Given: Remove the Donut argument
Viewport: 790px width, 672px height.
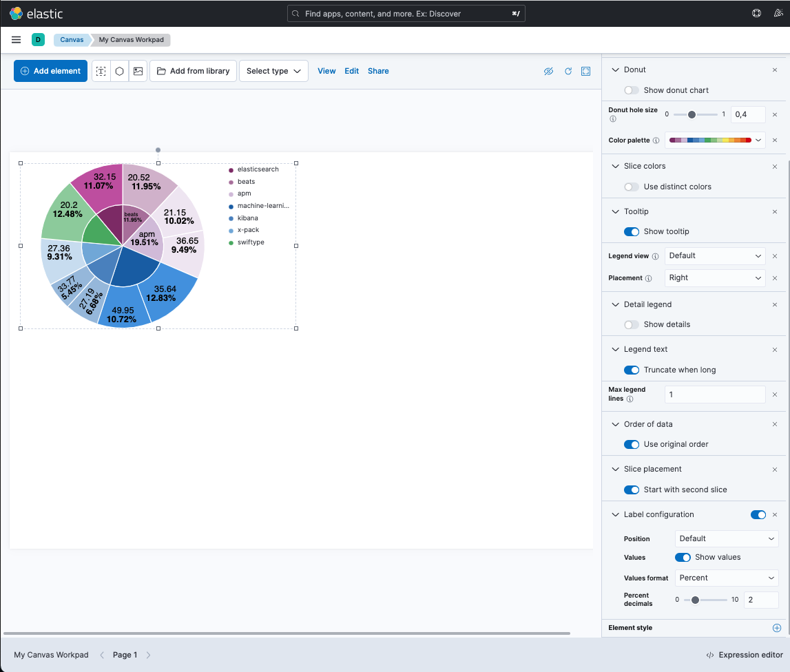Looking at the screenshot, I should pyautogui.click(x=775, y=70).
